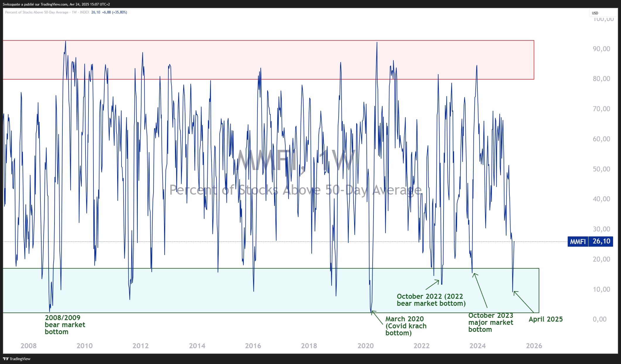Select the '2008/2009 bear market bottom' annotation
This screenshot has height=364, width=621.
[x=65, y=325]
